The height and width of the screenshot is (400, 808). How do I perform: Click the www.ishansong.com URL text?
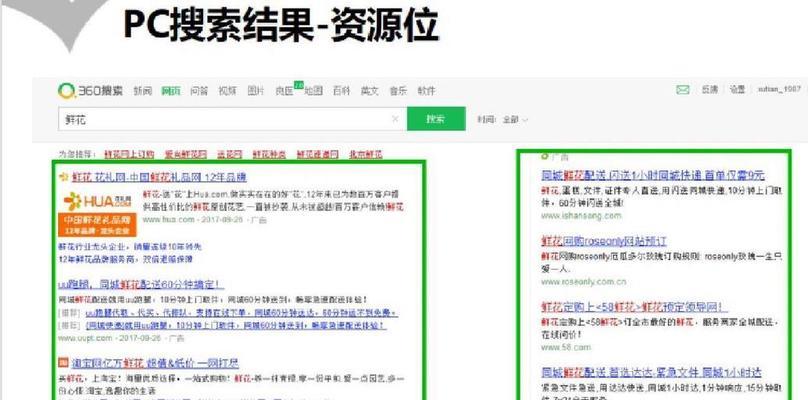581,216
